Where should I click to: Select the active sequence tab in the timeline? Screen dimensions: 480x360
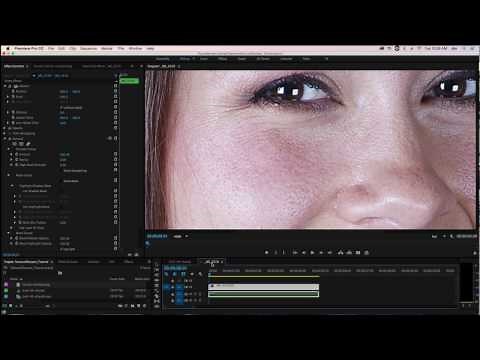click(212, 262)
